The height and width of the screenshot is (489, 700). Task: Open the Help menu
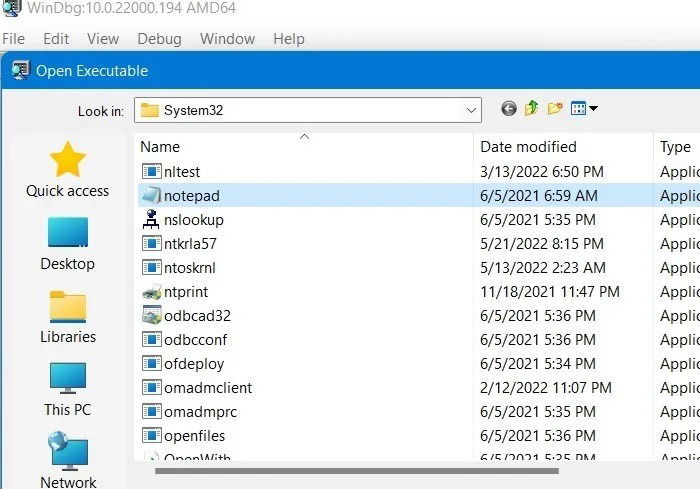[x=289, y=39]
